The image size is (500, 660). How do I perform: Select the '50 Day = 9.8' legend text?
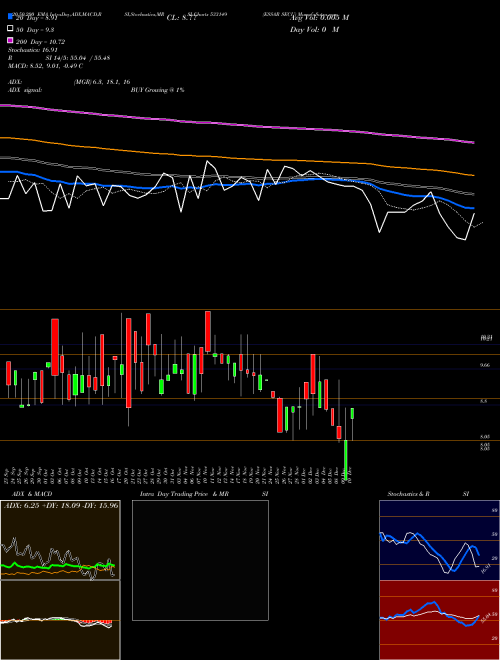pyautogui.click(x=35, y=30)
